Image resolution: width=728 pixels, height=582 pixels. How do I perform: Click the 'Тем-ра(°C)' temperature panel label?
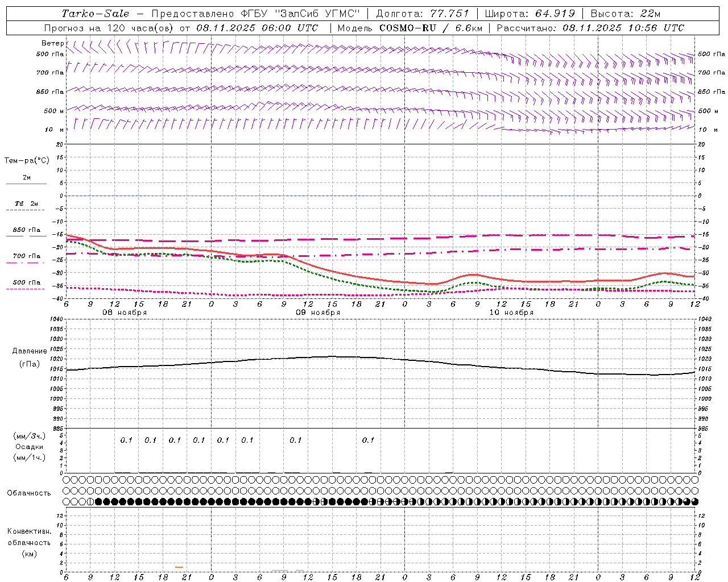click(27, 161)
